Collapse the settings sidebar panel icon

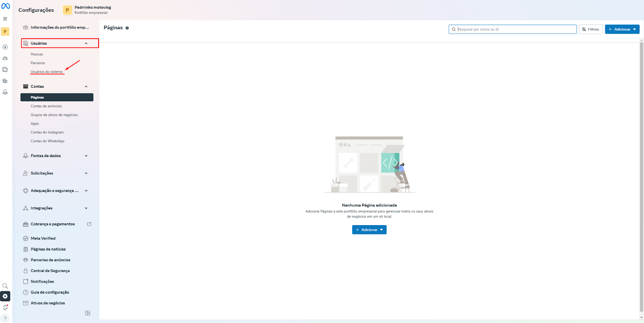pos(88,313)
